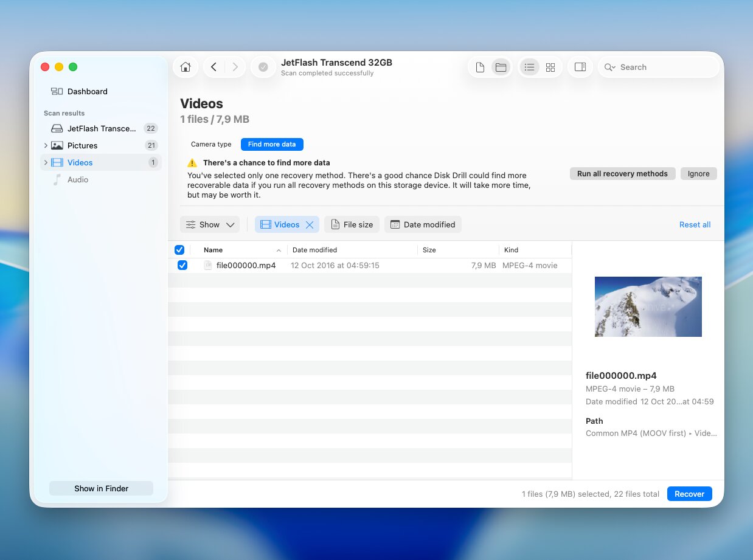Click Run all recovery methods button
753x560 pixels.
(x=622, y=173)
